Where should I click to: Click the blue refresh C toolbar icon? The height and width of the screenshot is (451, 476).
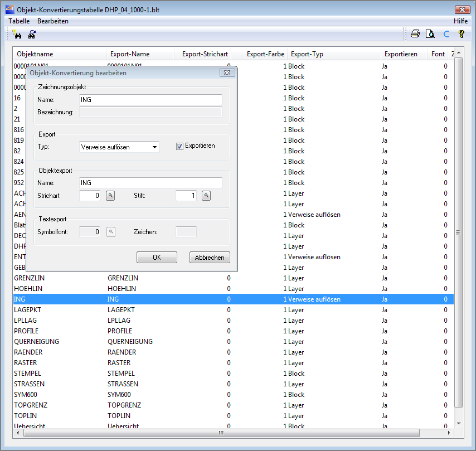(446, 34)
